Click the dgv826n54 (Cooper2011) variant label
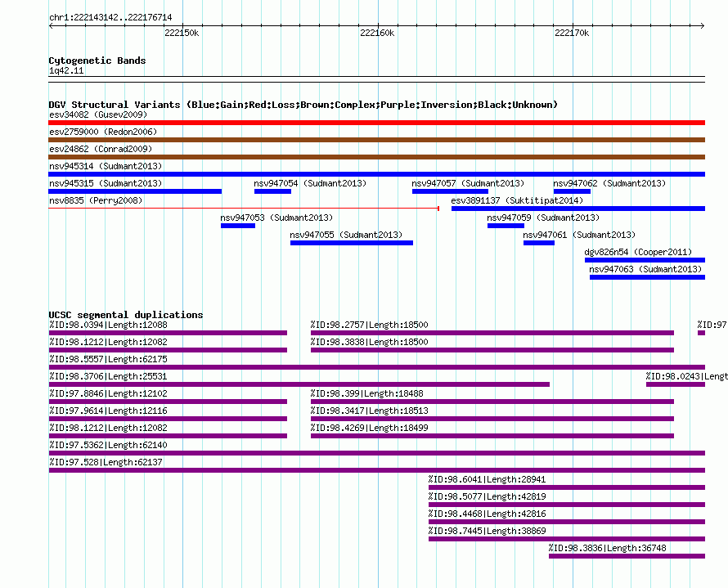The width and height of the screenshot is (728, 588). click(638, 252)
